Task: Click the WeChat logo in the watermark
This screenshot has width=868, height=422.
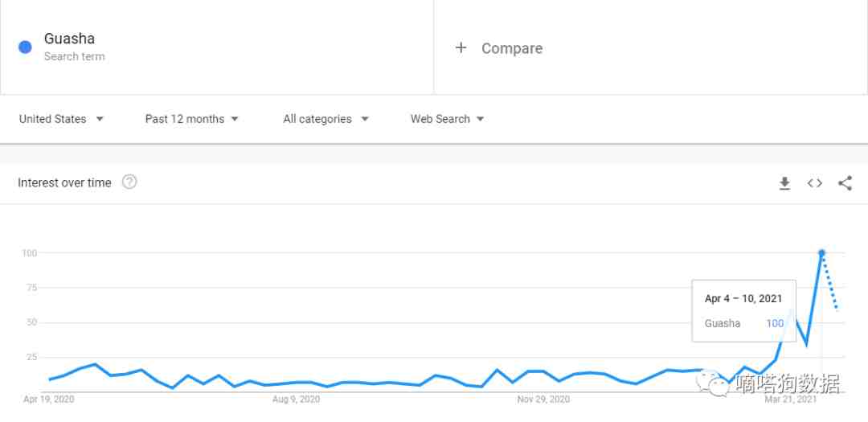Action: [714, 383]
